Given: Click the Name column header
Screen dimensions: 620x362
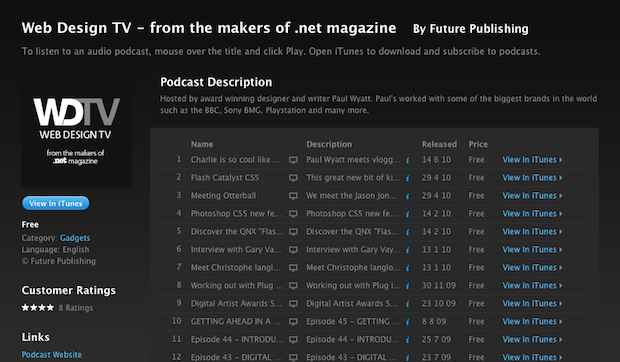Looking at the screenshot, I should (202, 144).
